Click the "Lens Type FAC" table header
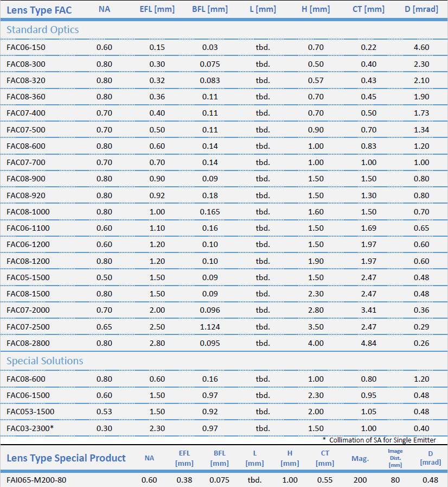This screenshot has width=448, height=487. [x=39, y=10]
